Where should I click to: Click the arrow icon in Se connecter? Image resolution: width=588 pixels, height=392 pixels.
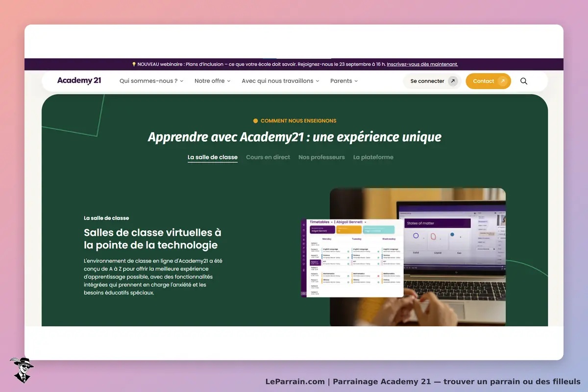[453, 81]
